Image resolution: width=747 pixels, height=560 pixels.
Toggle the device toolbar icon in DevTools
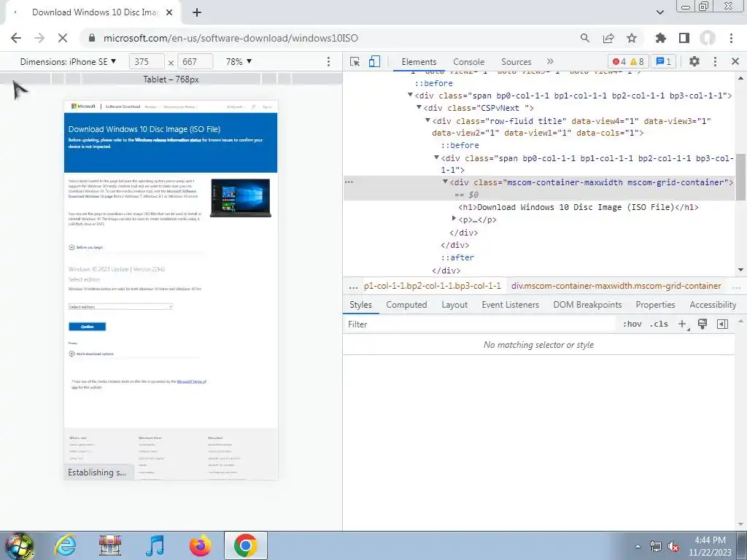[x=374, y=62]
